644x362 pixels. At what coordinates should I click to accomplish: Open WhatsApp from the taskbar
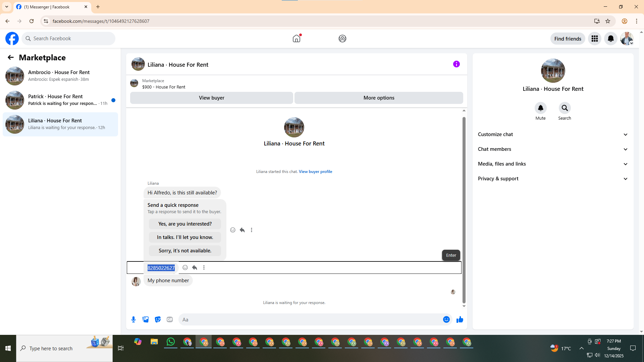(x=171, y=342)
